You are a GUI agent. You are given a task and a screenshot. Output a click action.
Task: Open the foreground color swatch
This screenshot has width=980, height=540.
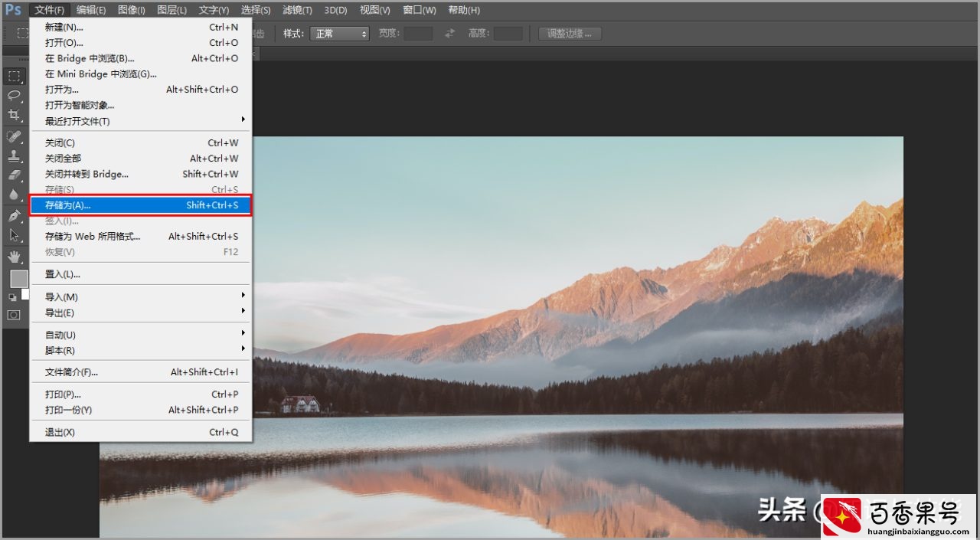point(19,279)
